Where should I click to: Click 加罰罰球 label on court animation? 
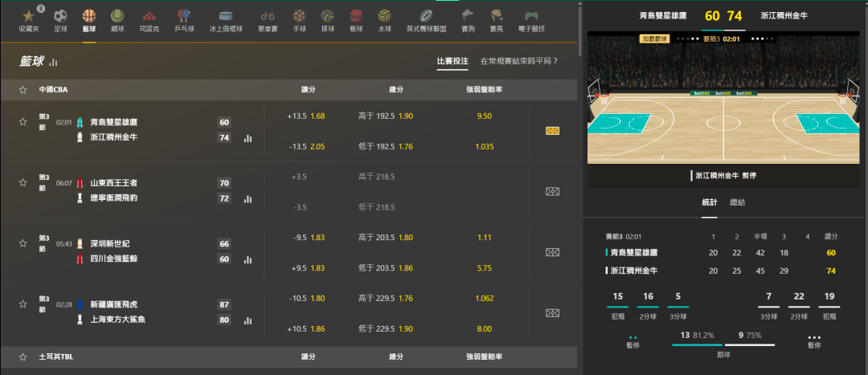click(654, 39)
